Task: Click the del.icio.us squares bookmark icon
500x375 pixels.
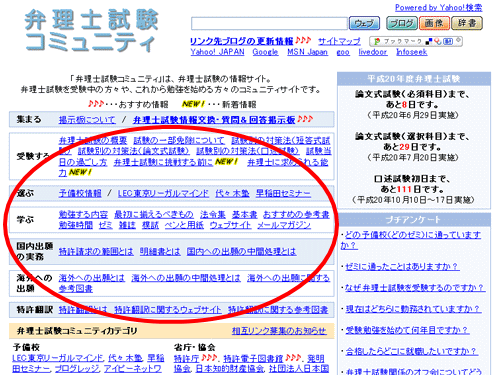Action: 429,41
